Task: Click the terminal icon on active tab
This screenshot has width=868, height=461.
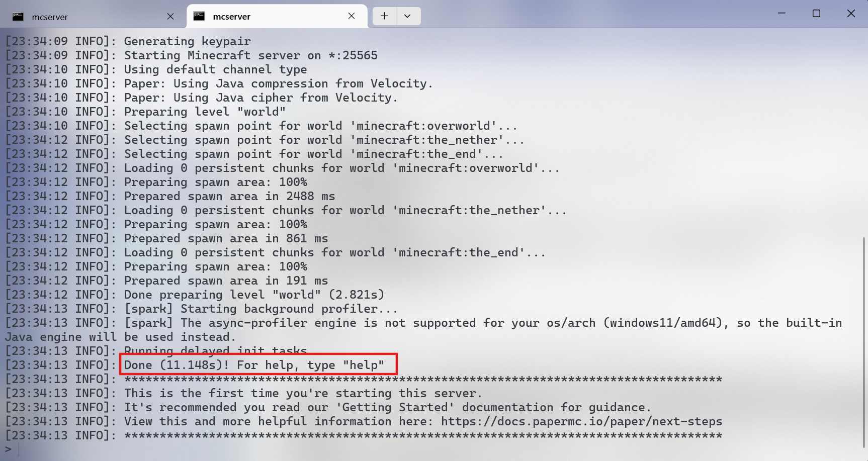Action: coord(199,16)
